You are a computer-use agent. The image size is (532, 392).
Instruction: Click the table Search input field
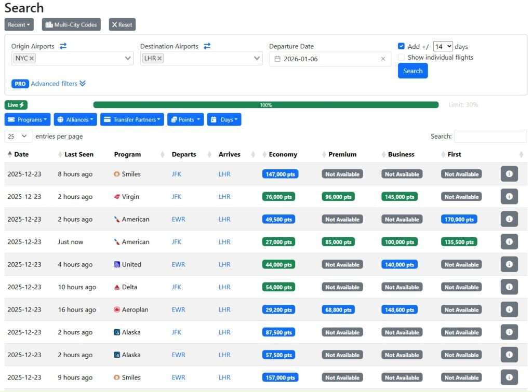point(490,137)
